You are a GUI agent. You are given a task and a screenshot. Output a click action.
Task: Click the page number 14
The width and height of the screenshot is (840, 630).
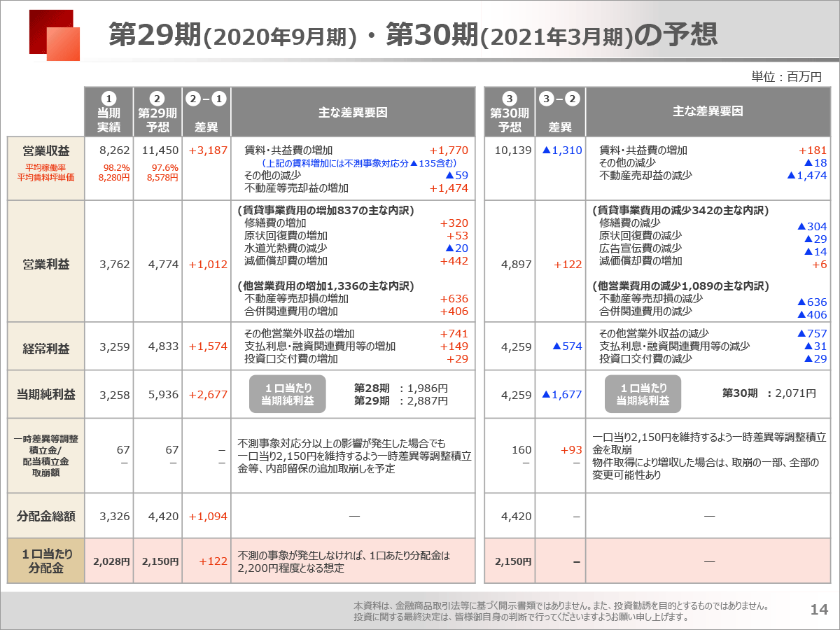coord(819,609)
